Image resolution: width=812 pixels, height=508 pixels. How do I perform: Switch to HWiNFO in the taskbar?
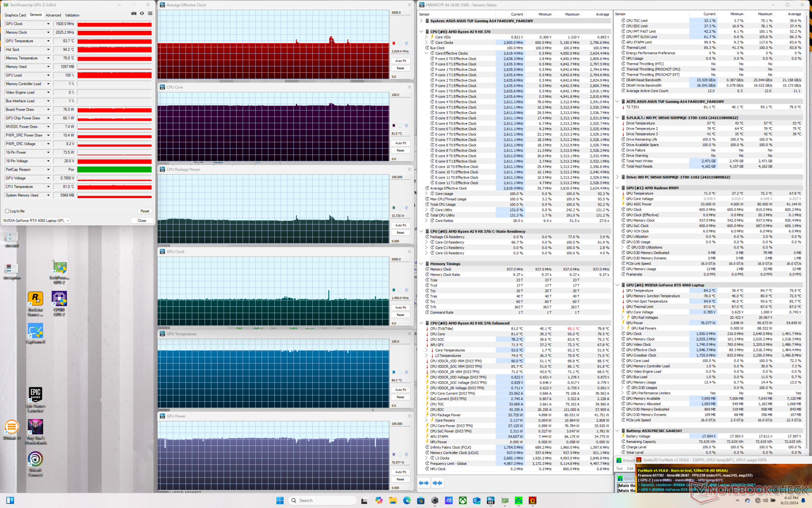491,500
